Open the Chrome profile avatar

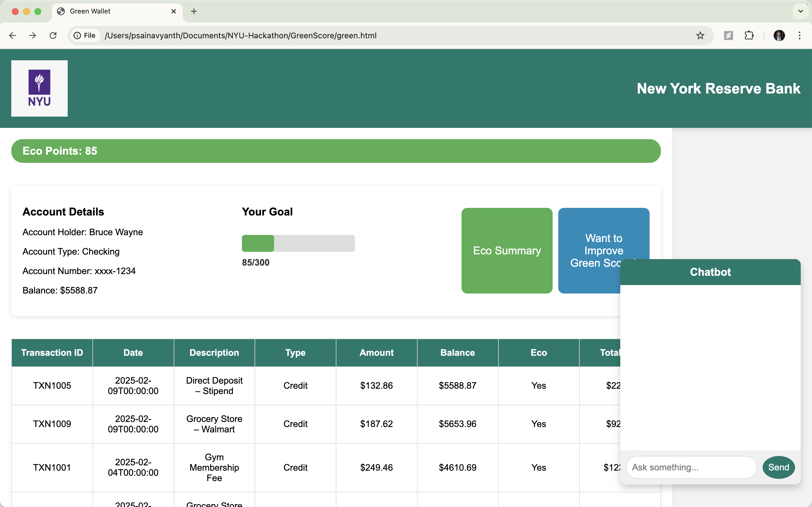(779, 35)
